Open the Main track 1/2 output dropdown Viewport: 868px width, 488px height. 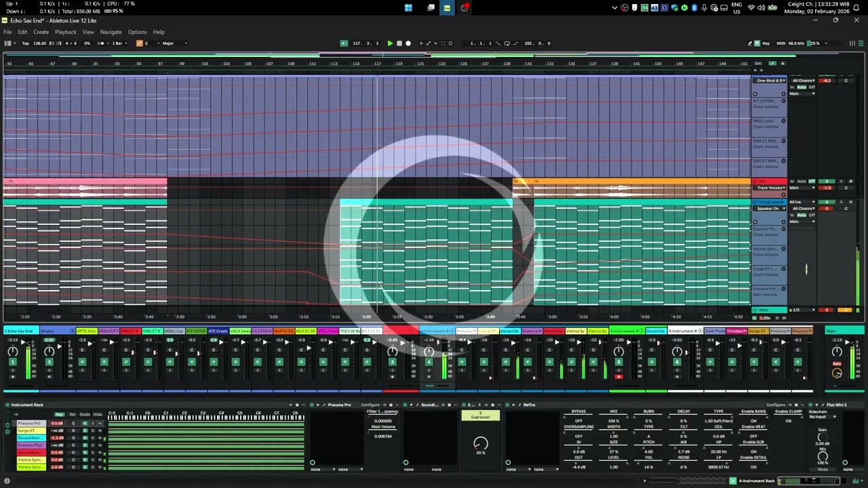804,310
